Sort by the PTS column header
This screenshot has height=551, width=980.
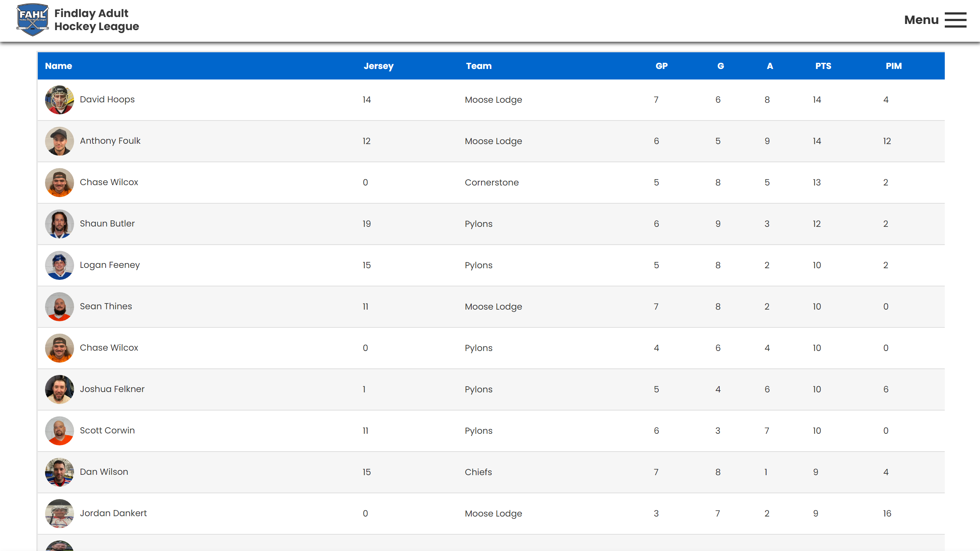click(x=823, y=66)
